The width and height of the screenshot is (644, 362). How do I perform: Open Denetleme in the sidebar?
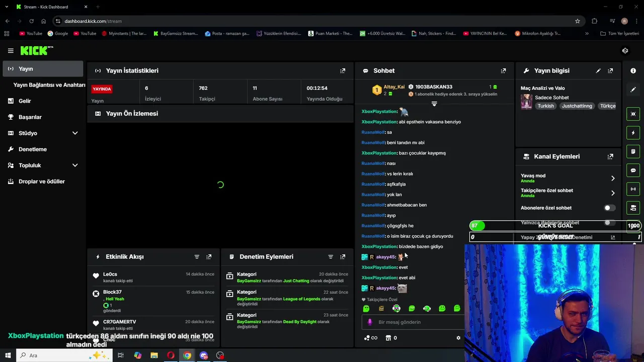pyautogui.click(x=43, y=149)
